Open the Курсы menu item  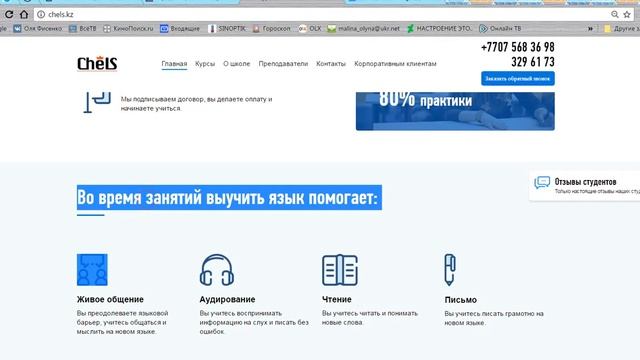205,64
